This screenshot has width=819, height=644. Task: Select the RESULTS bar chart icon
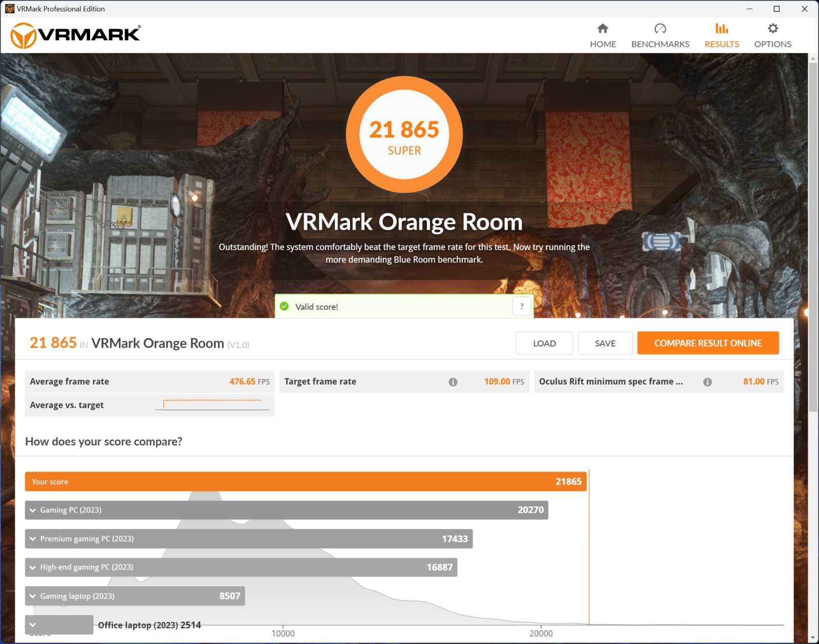click(722, 28)
